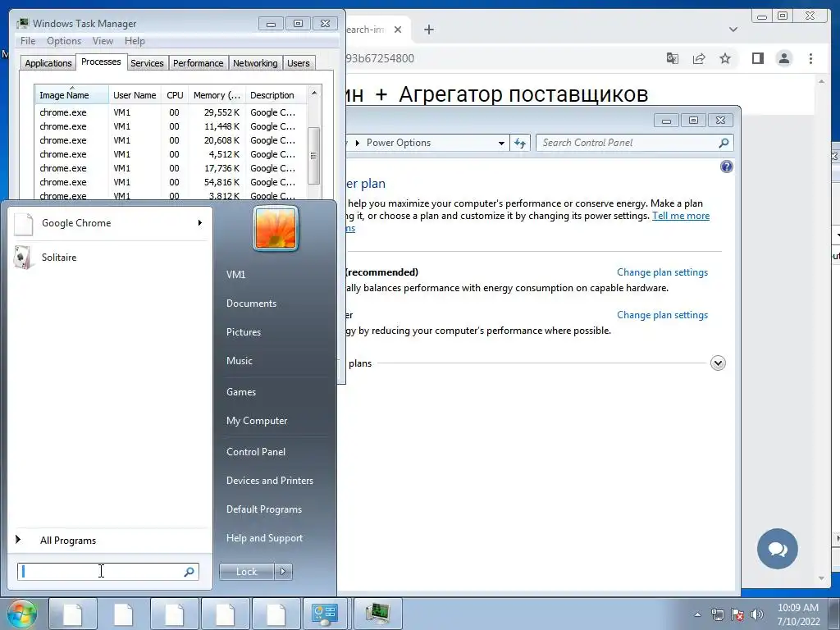Sort processes by Memory column
The width and height of the screenshot is (840, 630).
217,95
